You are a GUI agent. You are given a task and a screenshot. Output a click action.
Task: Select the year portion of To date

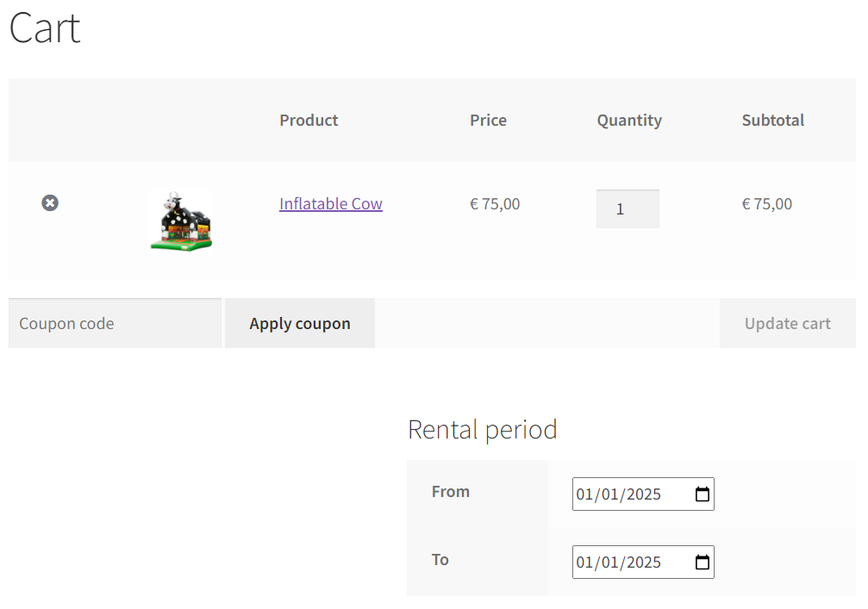pyautogui.click(x=643, y=562)
